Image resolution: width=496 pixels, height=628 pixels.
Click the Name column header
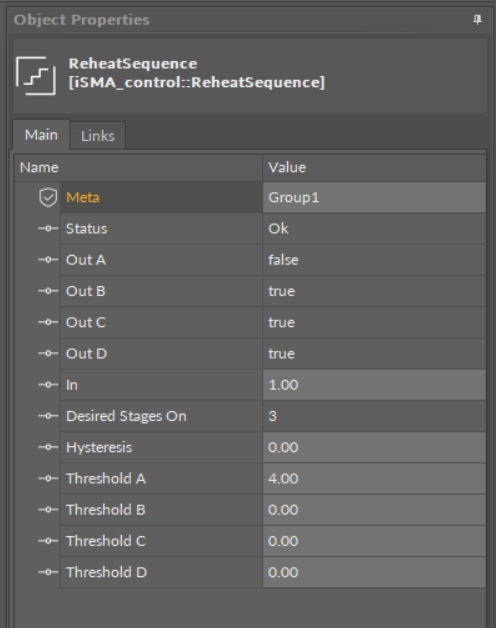pos(138,167)
